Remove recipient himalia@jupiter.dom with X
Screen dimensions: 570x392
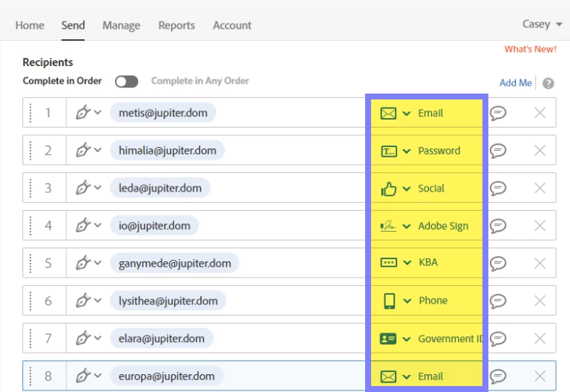click(540, 150)
